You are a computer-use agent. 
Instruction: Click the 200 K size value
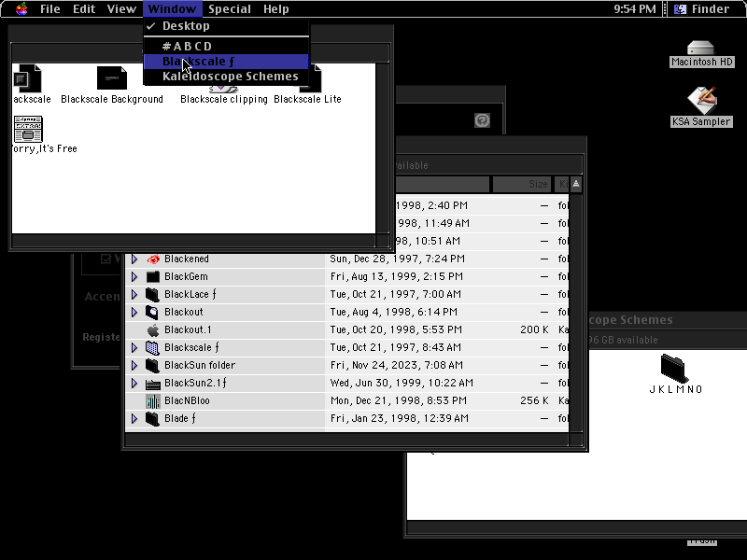[534, 329]
